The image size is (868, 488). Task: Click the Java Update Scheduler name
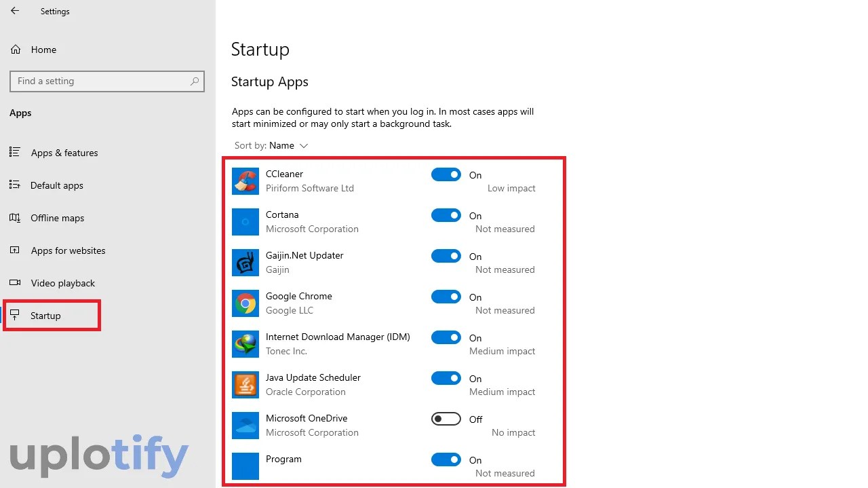[x=313, y=377]
